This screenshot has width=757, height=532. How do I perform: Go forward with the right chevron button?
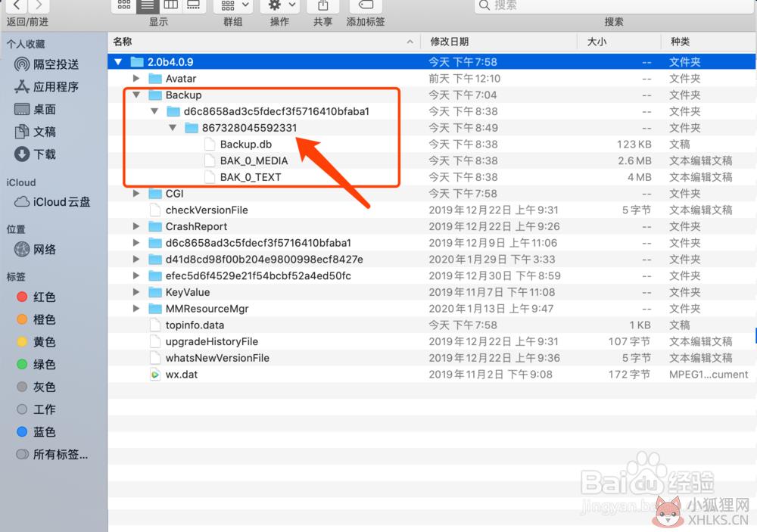(x=39, y=5)
